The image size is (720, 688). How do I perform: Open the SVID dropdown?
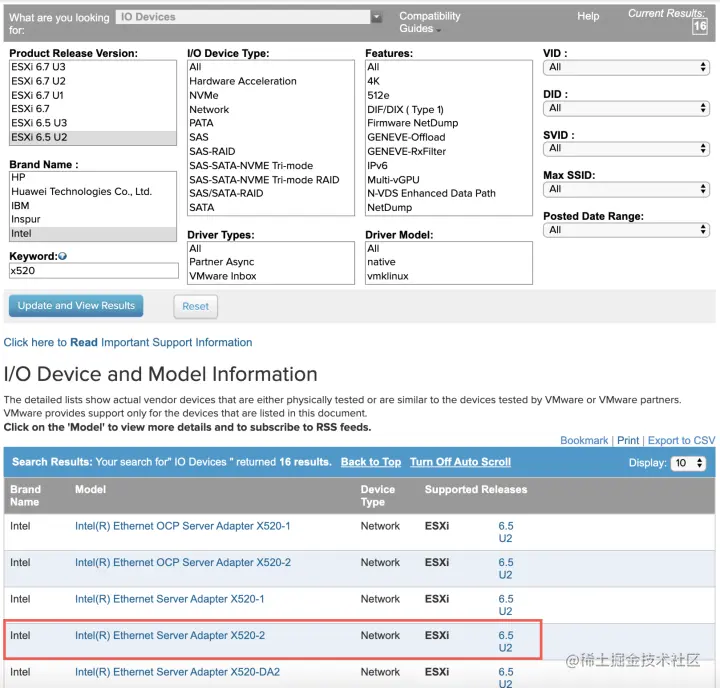pos(626,148)
